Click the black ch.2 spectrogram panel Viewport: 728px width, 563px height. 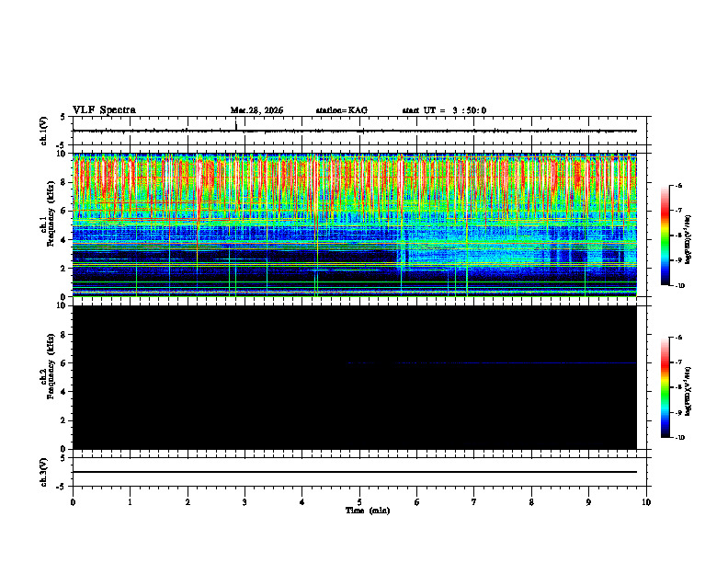pyautogui.click(x=354, y=377)
